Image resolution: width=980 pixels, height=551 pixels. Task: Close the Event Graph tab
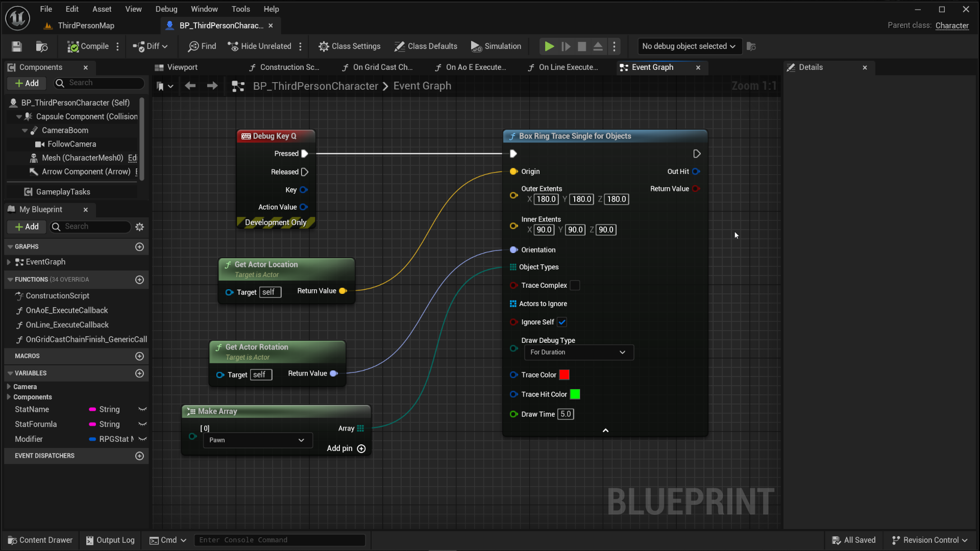(698, 67)
